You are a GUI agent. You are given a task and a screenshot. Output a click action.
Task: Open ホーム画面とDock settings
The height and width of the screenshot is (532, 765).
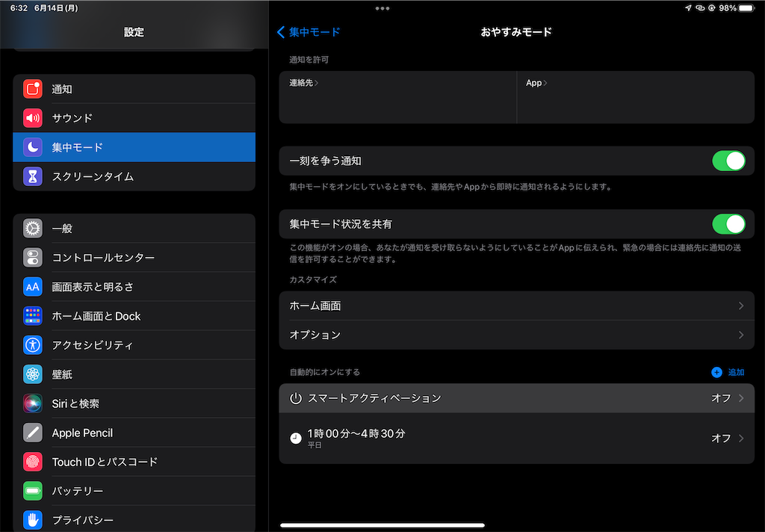134,316
